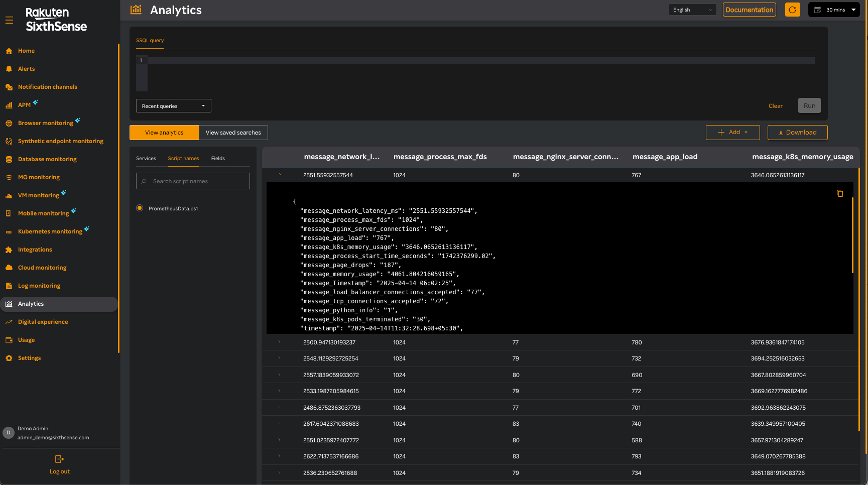Viewport: 868px width, 485px height.
Task: Expand the row 2536.230652761688
Action: (x=280, y=472)
